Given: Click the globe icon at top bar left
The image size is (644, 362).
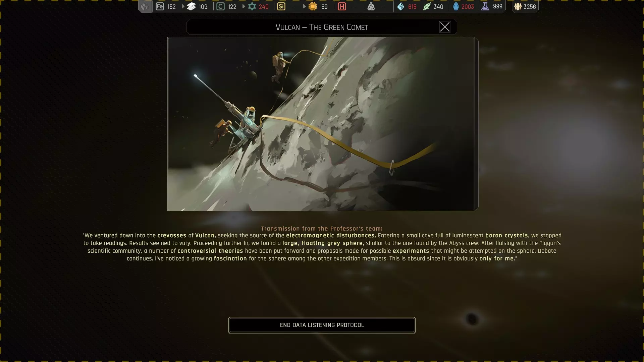Looking at the screenshot, I should click(x=145, y=6).
